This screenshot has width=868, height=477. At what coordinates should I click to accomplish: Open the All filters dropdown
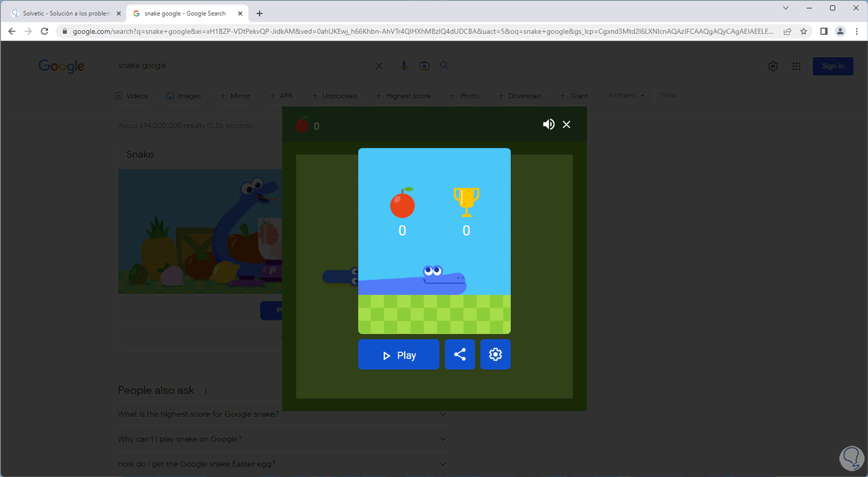point(626,95)
